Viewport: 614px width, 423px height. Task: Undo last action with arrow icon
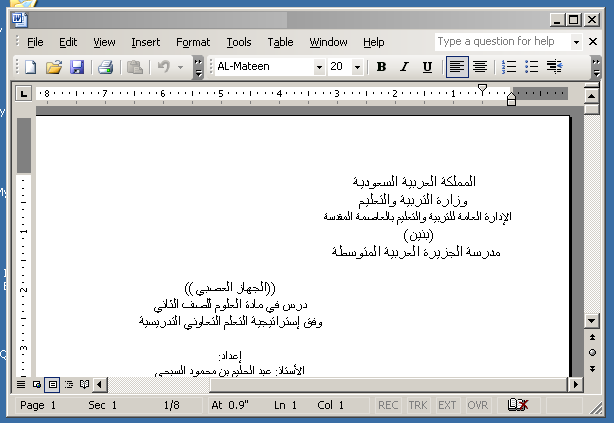tap(164, 67)
